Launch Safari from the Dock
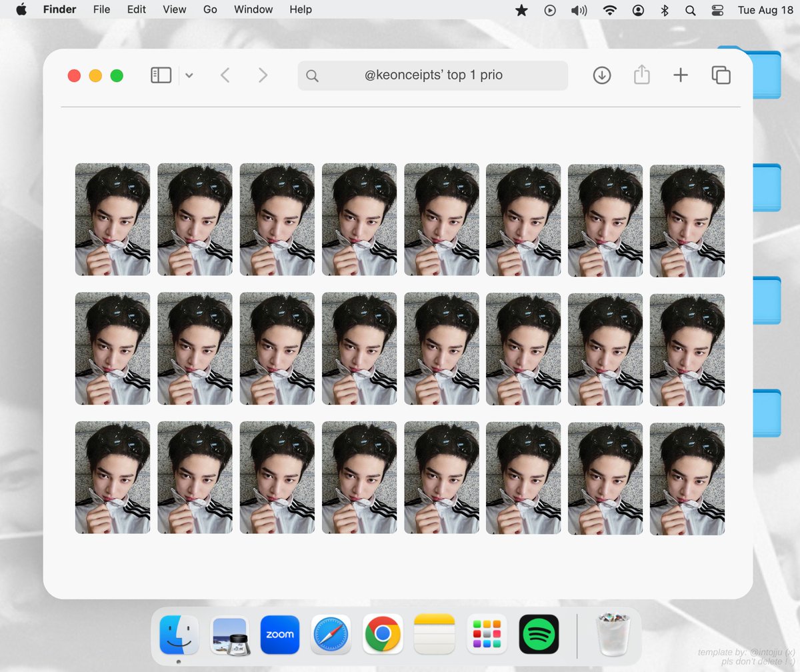Viewport: 800px width, 672px height. tap(331, 634)
